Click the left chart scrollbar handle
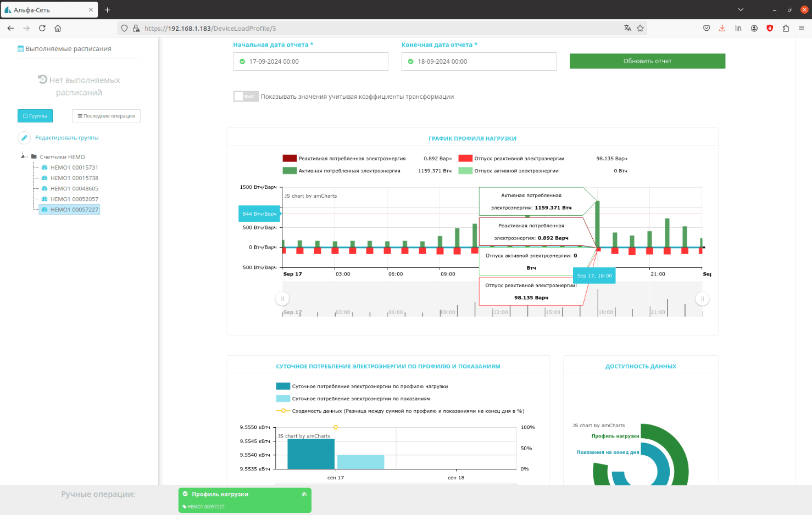The image size is (812, 515). (282, 299)
